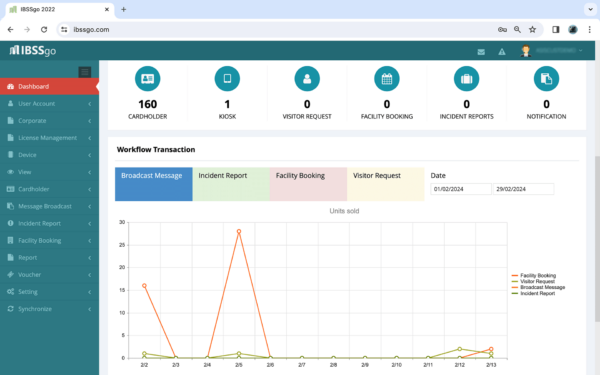The image size is (600, 375).
Task: Click the start date field 01/02/2024
Action: [461, 189]
